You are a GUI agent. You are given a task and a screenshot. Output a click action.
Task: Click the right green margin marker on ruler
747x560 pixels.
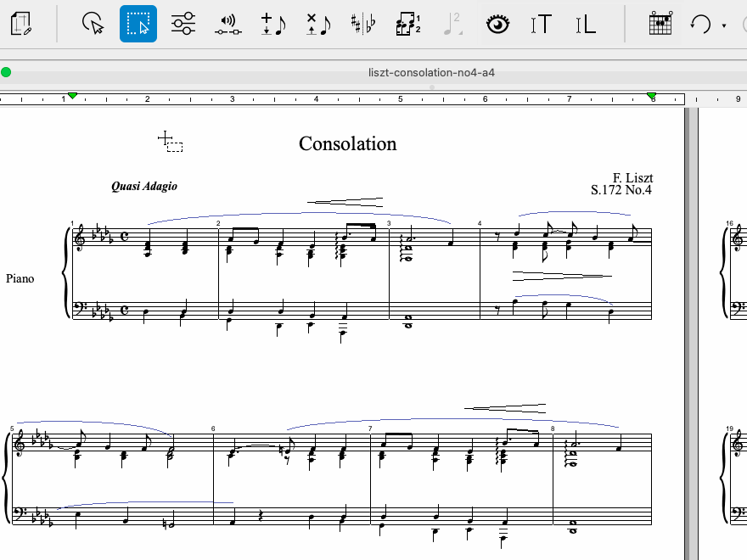click(651, 96)
